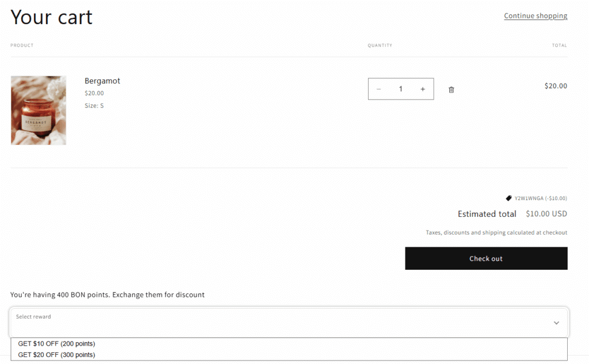Delete Bergamot item with trash icon
Image resolution: width=589 pixels, height=364 pixels.
[451, 89]
